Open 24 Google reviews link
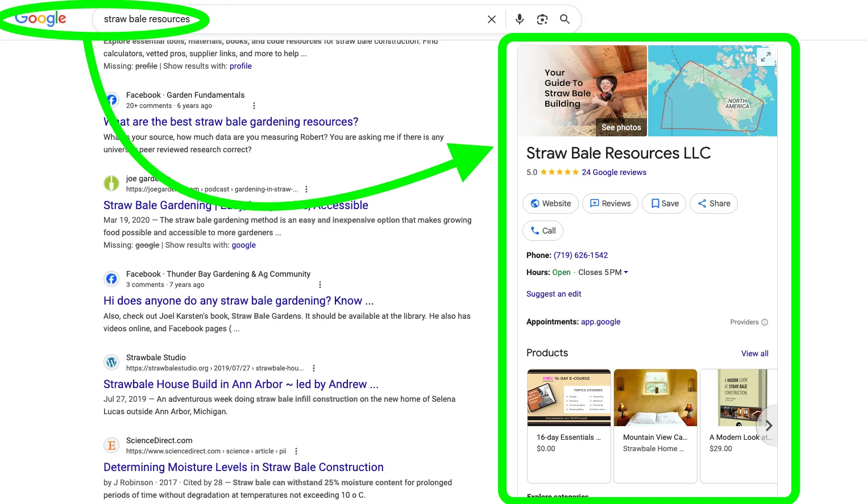 [614, 172]
